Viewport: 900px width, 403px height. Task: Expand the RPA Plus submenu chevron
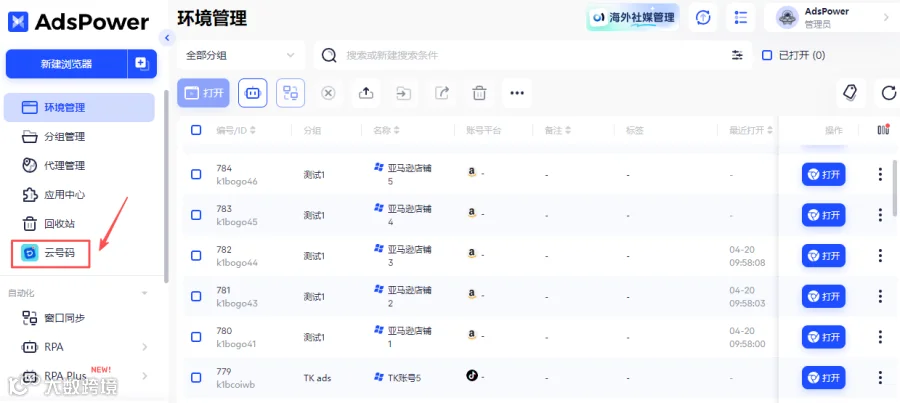click(x=145, y=376)
